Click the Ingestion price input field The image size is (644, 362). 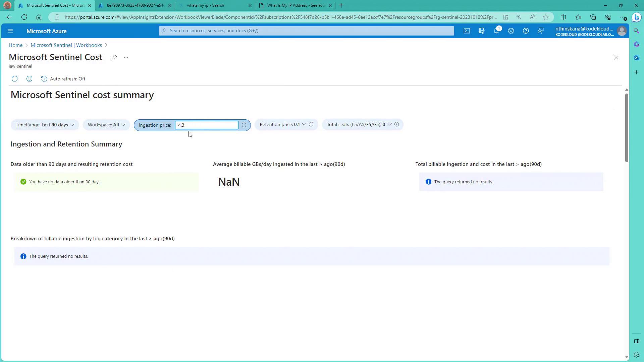pyautogui.click(x=206, y=125)
